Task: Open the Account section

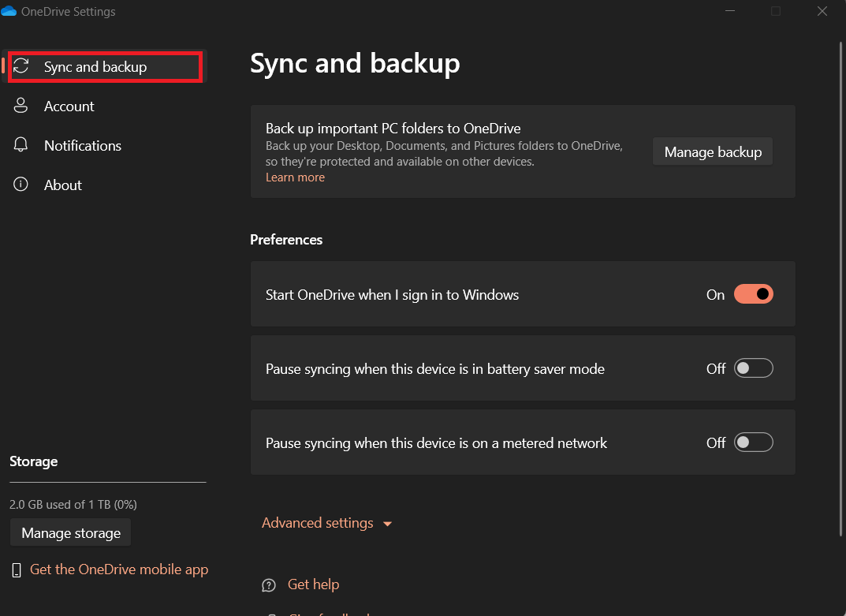Action: [105, 106]
